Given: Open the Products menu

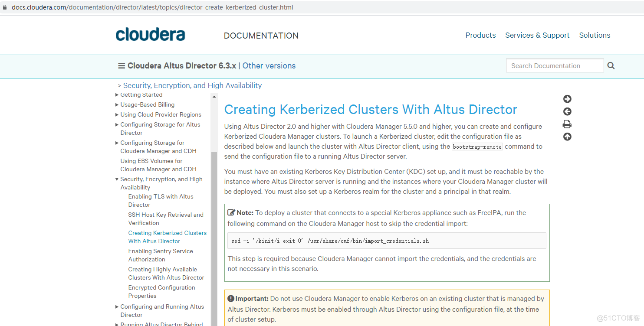Looking at the screenshot, I should pyautogui.click(x=480, y=35).
